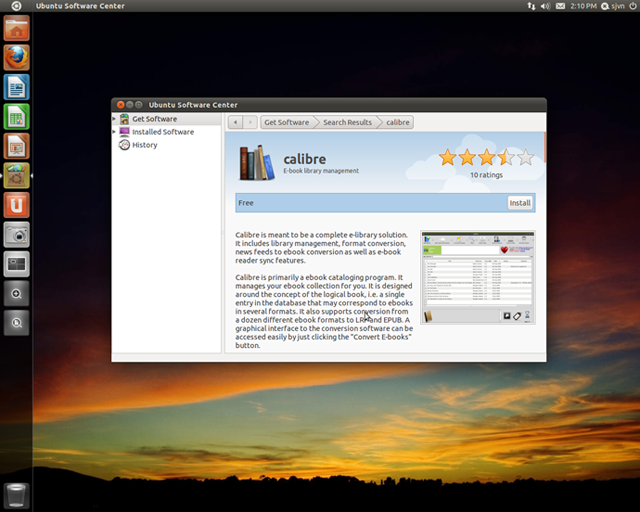Click the Files lens magnifier icon
Image resolution: width=640 pixels, height=512 pixels.
16,323
